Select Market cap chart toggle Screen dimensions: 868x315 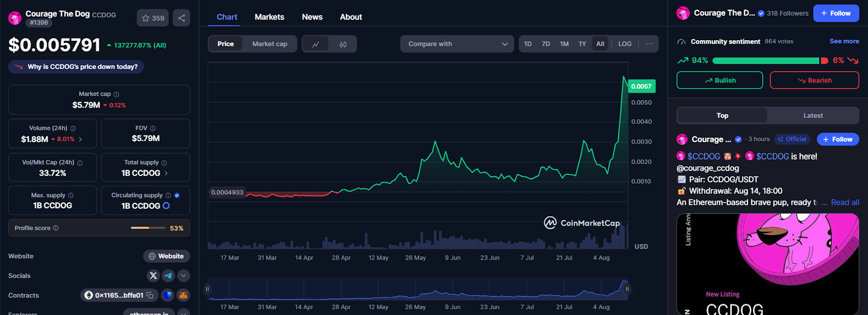[x=270, y=44]
